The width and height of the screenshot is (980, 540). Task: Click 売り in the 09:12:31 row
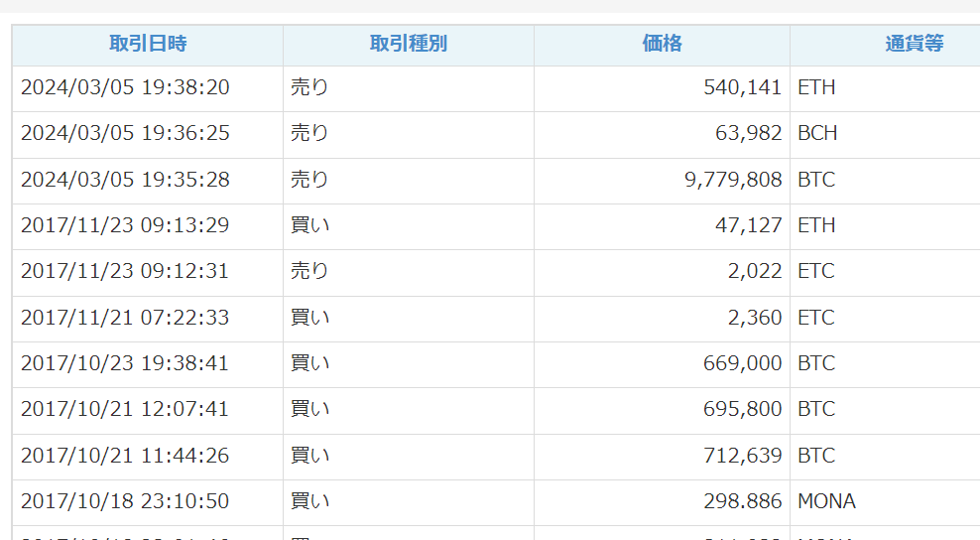[309, 271]
